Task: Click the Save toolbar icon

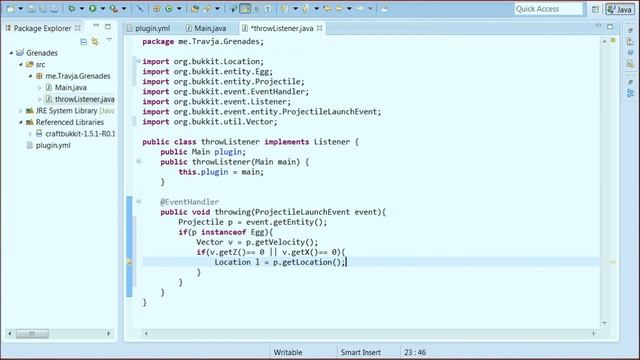Action: click(31, 9)
